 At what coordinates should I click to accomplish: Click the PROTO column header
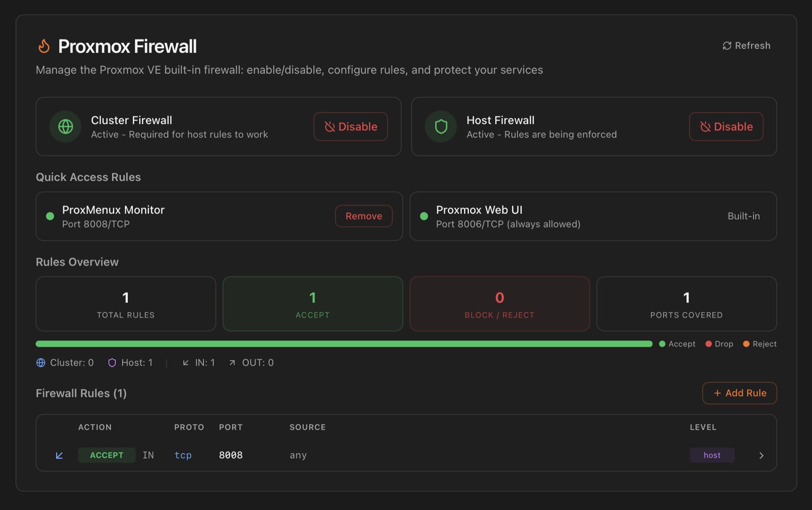point(189,427)
